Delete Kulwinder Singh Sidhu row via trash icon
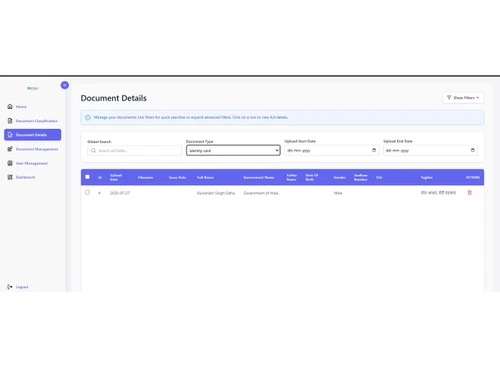 470,193
